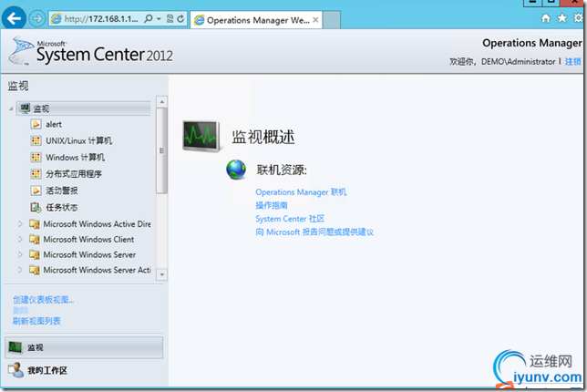Click Microsoft Windows Server folder icon
Viewport: 587px width, 392px height.
tap(35, 254)
